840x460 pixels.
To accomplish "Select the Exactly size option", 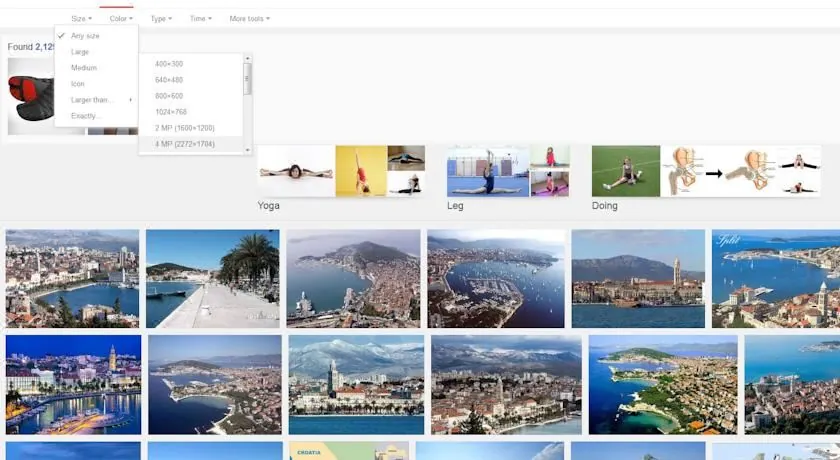I will pyautogui.click(x=96, y=116).
